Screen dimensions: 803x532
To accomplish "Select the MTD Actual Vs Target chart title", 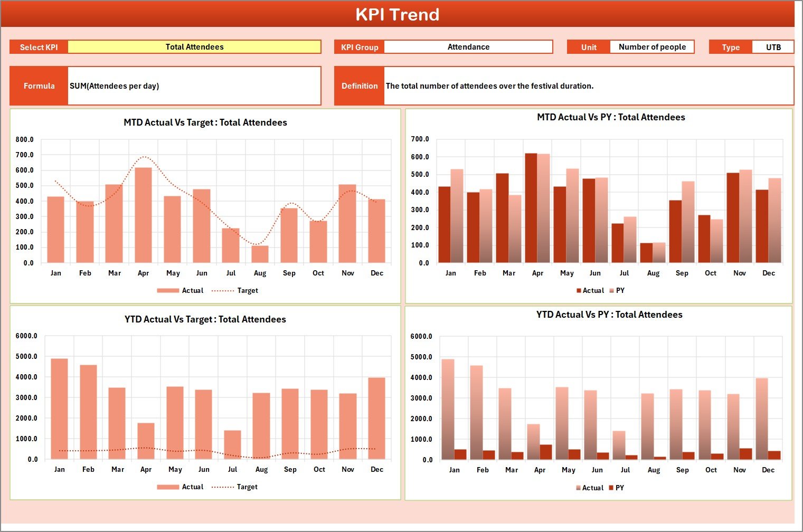I will (205, 122).
